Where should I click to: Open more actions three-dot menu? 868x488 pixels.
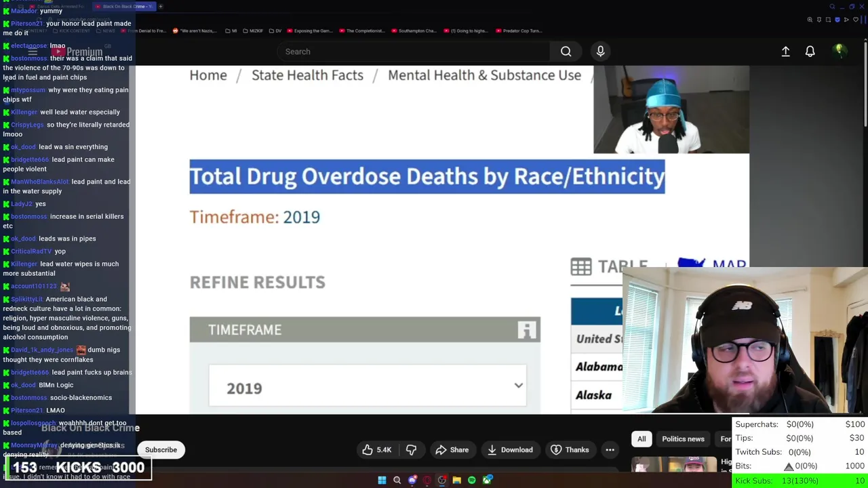(x=610, y=449)
